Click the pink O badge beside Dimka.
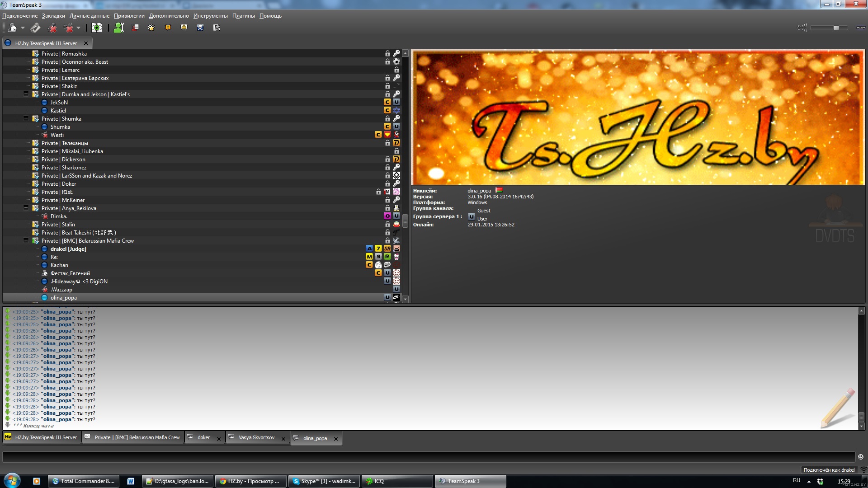This screenshot has width=868, height=488. pos(387,216)
